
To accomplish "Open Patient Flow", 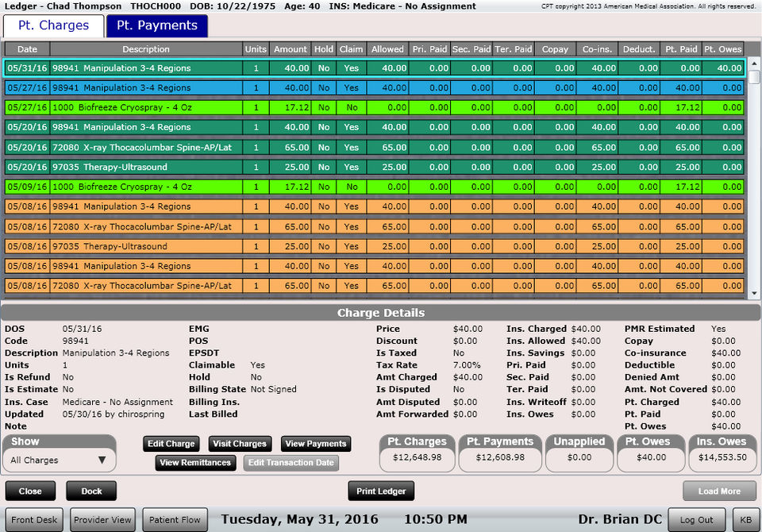I will 175,520.
